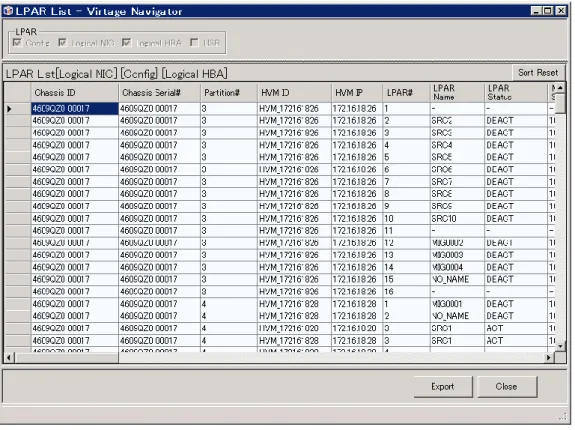This screenshot has height=430, width=575.
Task: Sort by the Chassis Serial# column header
Action: coord(160,93)
